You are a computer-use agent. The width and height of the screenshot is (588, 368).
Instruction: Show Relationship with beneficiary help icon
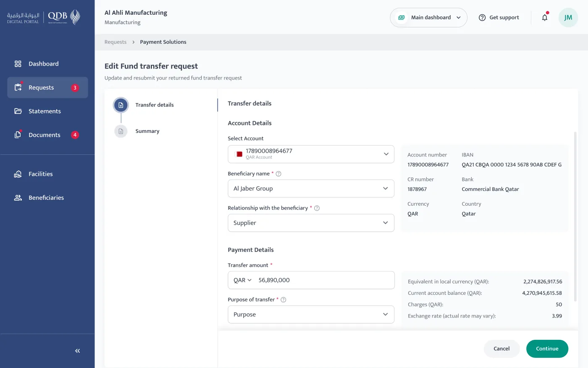pyautogui.click(x=317, y=208)
